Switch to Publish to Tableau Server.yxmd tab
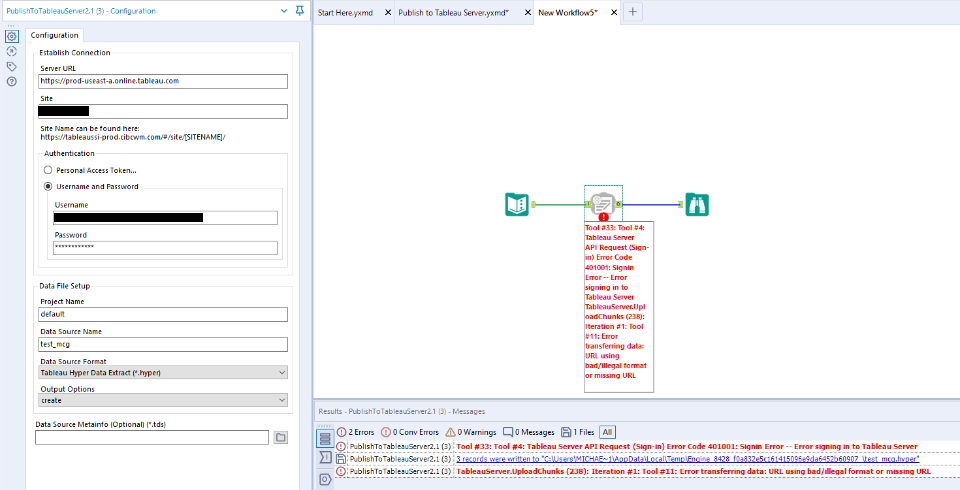 [453, 13]
